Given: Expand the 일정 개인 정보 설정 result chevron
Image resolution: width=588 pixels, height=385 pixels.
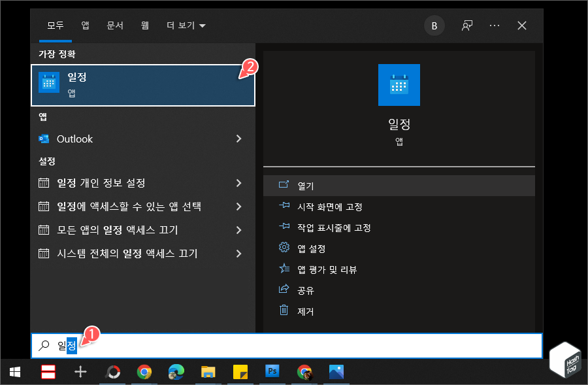Looking at the screenshot, I should (x=238, y=184).
